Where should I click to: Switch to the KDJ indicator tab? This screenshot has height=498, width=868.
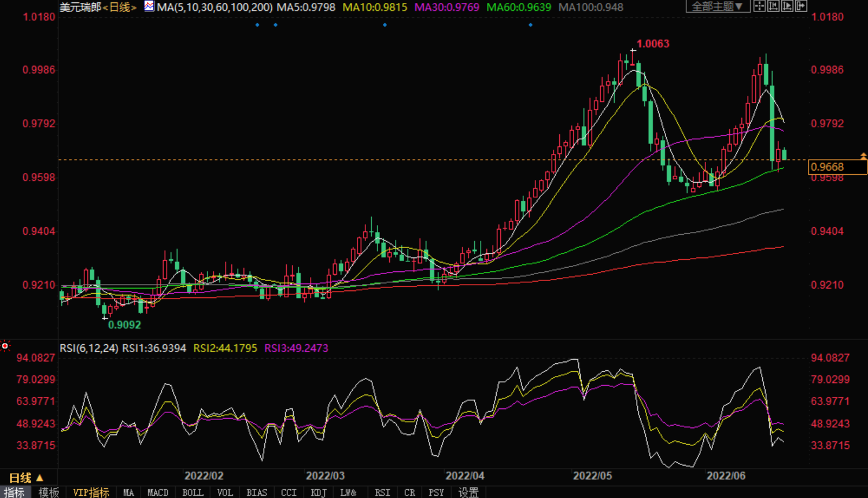pos(318,492)
